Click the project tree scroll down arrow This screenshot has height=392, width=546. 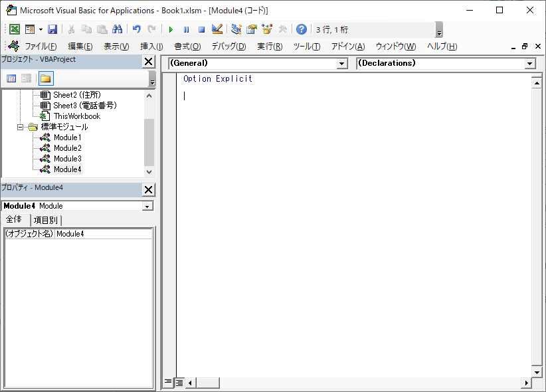click(149, 171)
